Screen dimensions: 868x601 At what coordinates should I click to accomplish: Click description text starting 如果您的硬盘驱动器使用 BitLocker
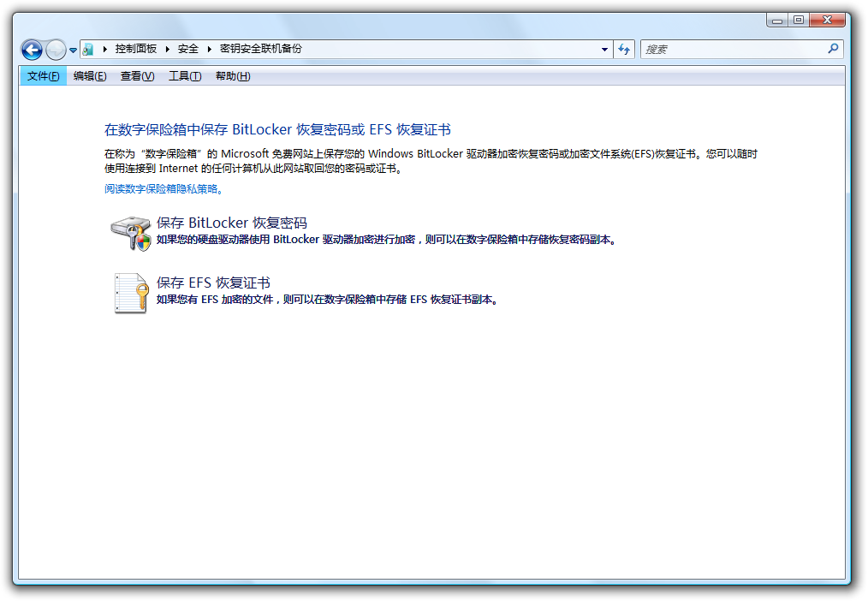tap(386, 240)
